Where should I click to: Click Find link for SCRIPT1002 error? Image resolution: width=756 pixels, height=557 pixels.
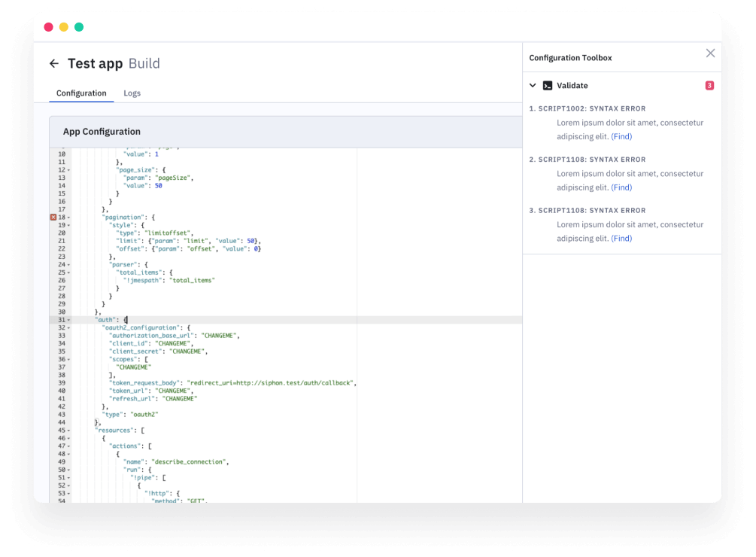(x=621, y=136)
